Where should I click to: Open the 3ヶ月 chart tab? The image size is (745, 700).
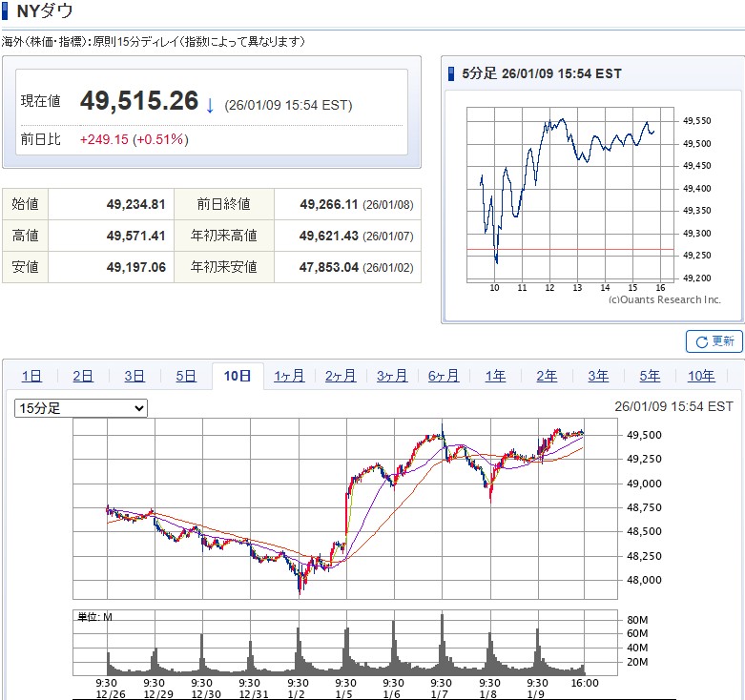pyautogui.click(x=392, y=376)
